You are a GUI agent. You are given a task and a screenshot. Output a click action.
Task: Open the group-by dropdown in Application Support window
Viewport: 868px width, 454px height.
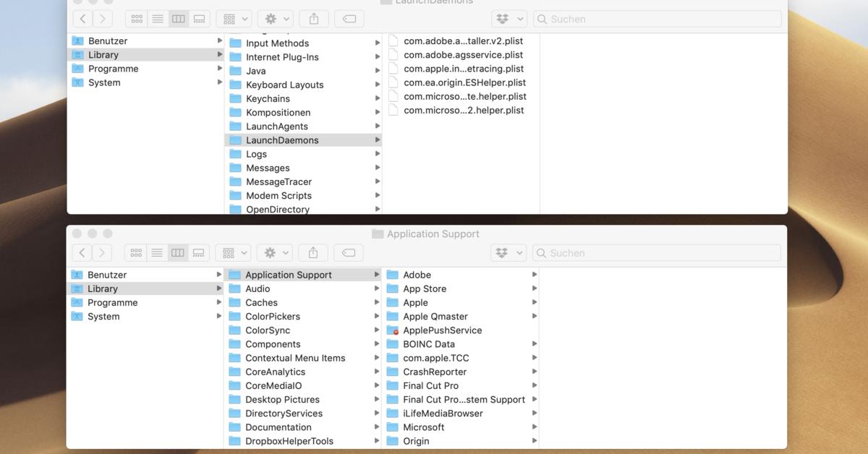click(234, 253)
